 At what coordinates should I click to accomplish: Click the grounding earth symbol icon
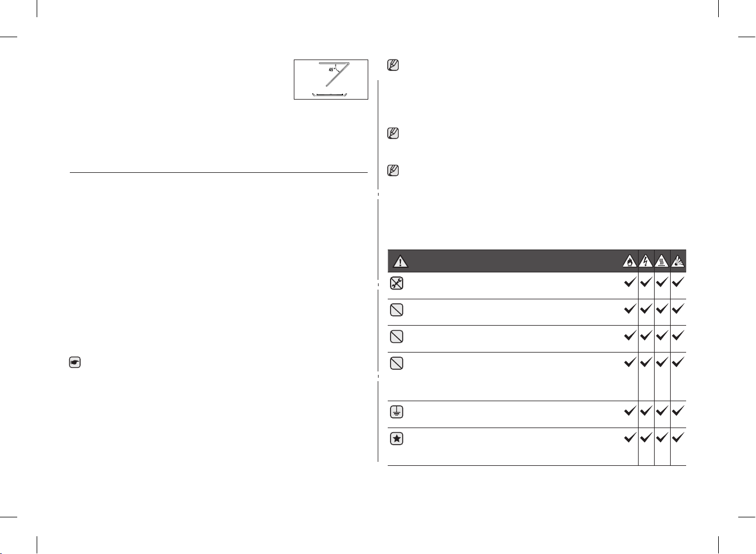(x=396, y=411)
